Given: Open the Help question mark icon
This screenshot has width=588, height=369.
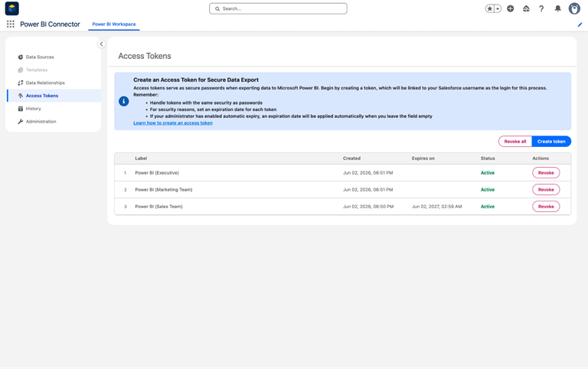Looking at the screenshot, I should [x=541, y=8].
